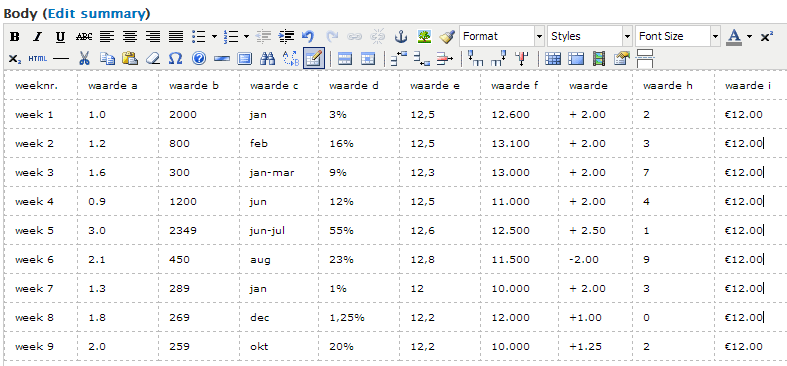The width and height of the screenshot is (787, 366).
Task: Click the advanced horizontal rule icon
Action: (221, 59)
